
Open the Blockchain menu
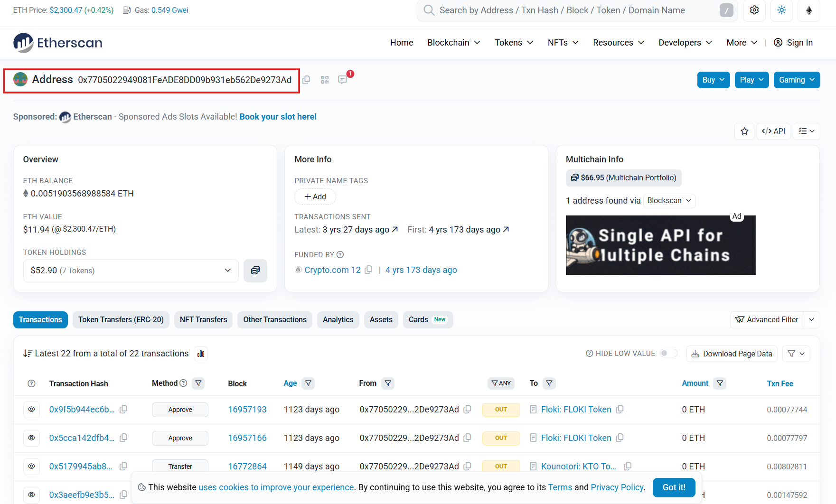(454, 43)
